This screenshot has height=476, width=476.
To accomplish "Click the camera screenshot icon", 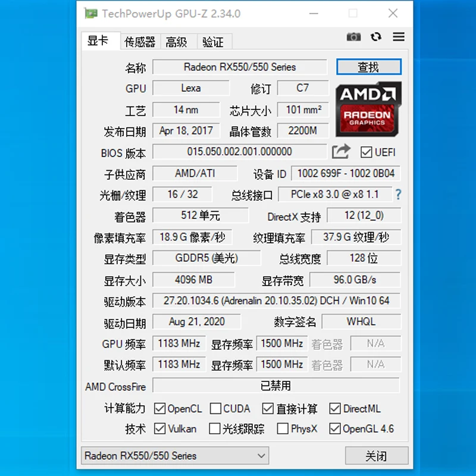I will [x=353, y=37].
